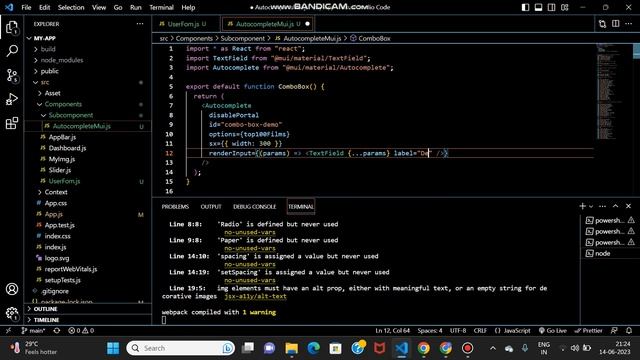Toggle secondary sidebar layout icon
640x360 pixels.
(551, 7)
